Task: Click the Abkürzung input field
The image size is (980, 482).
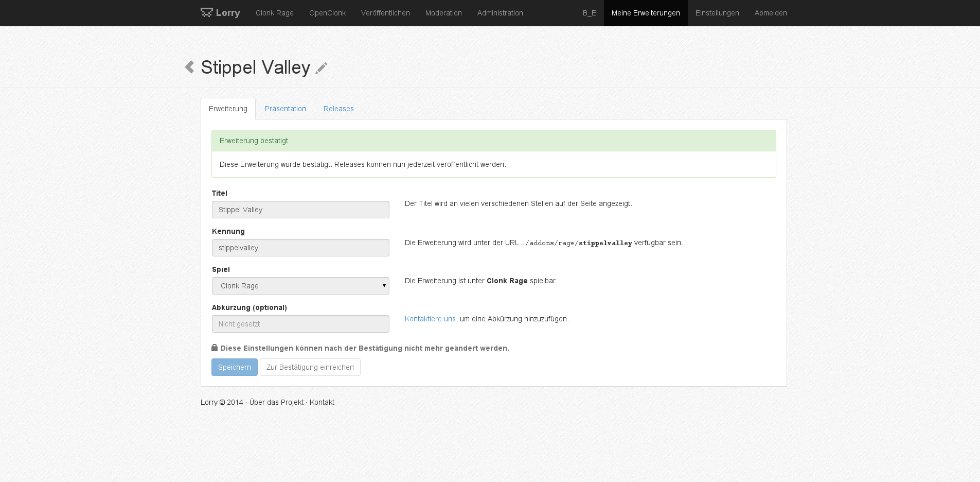Action: click(x=300, y=324)
